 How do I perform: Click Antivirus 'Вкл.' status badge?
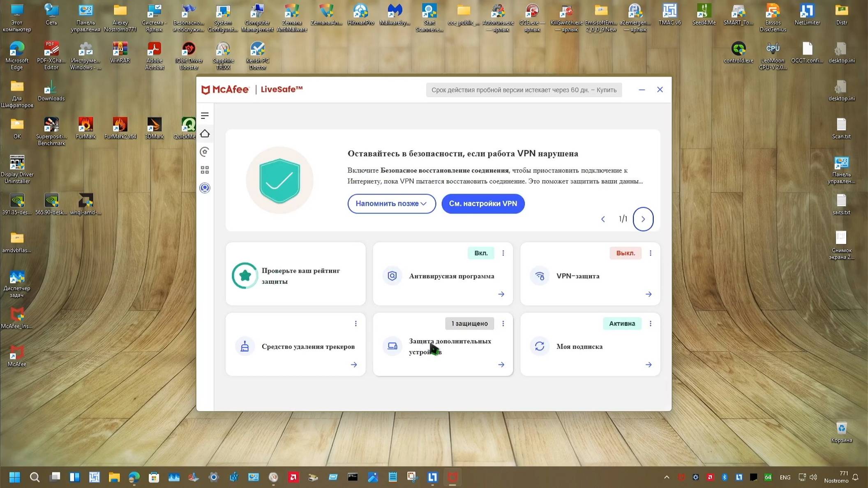pos(481,253)
